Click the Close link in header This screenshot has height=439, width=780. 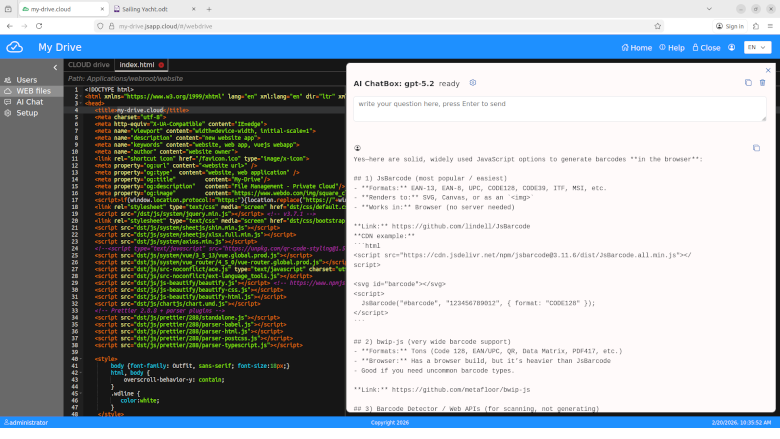click(705, 47)
